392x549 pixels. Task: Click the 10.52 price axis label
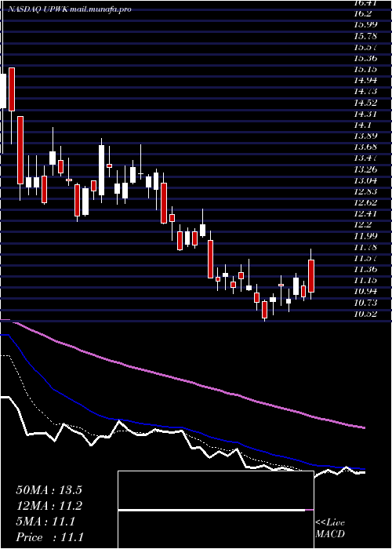pyautogui.click(x=365, y=314)
